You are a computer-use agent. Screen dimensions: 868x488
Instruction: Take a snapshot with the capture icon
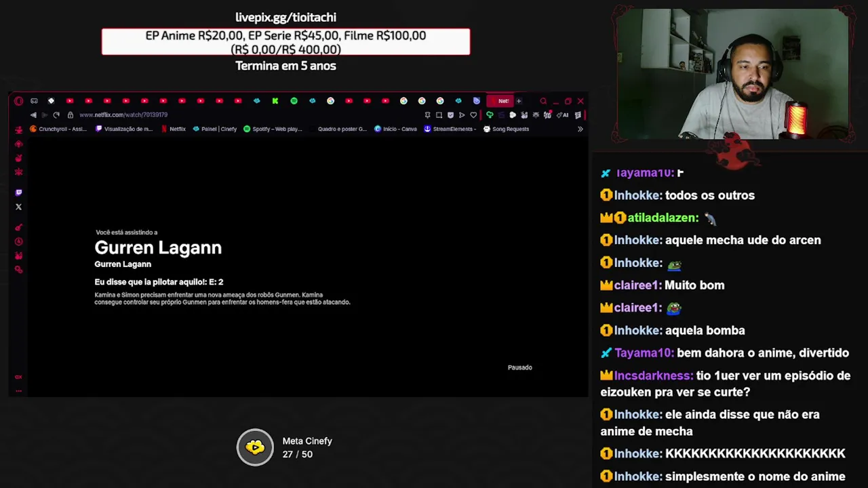[x=439, y=115]
